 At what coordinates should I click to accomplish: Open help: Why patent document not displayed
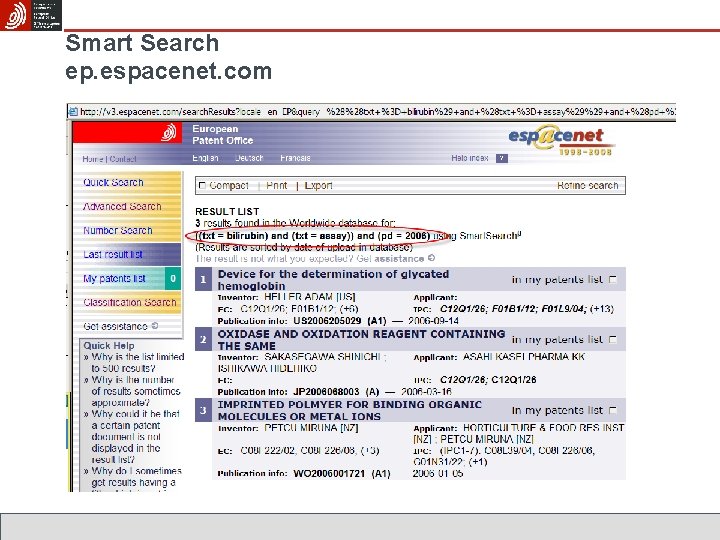pos(135,437)
